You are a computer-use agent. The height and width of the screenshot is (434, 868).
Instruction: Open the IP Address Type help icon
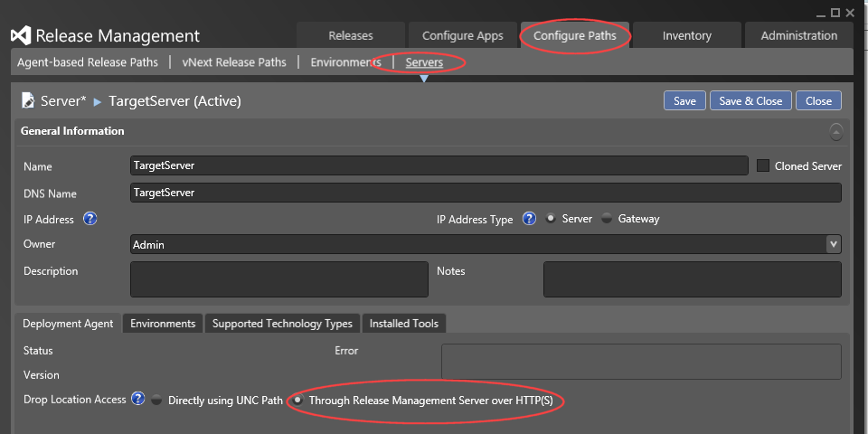[529, 219]
